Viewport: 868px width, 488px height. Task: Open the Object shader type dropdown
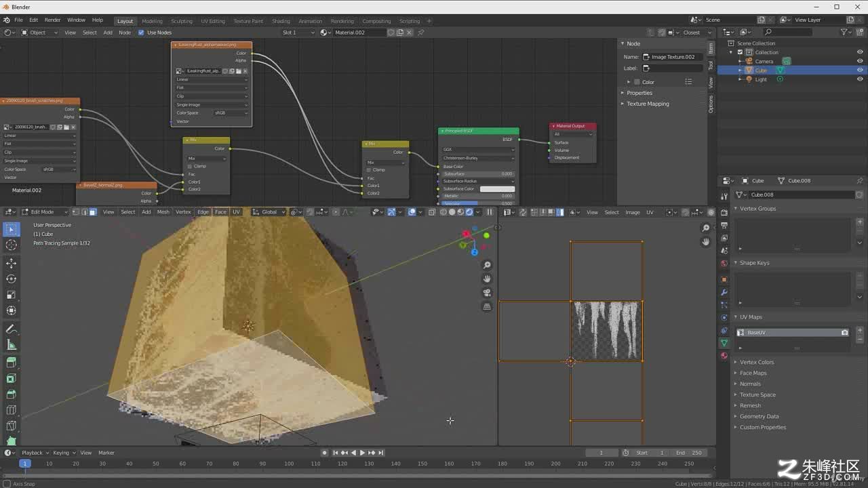[x=39, y=33]
